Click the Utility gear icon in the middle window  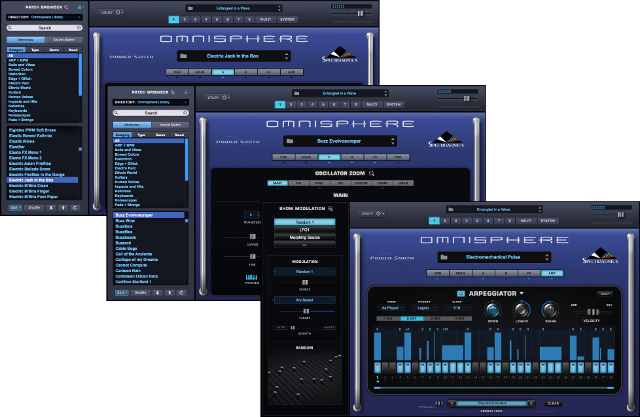point(224,98)
